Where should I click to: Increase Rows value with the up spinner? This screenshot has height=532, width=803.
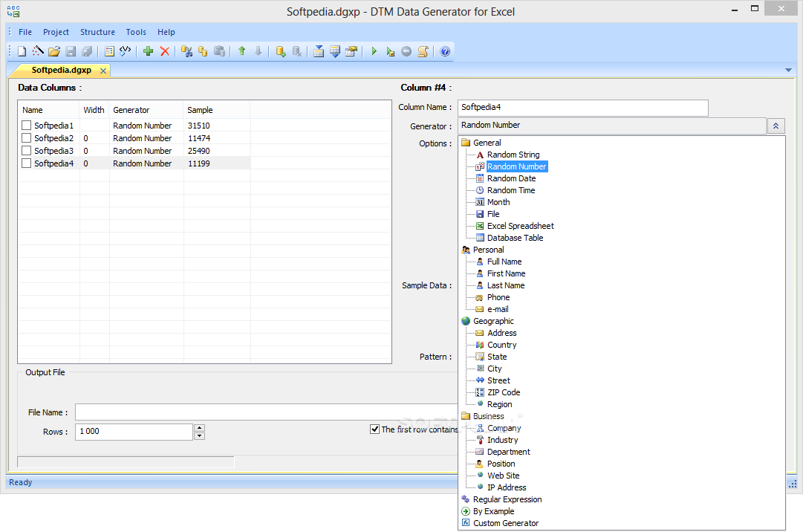200,427
